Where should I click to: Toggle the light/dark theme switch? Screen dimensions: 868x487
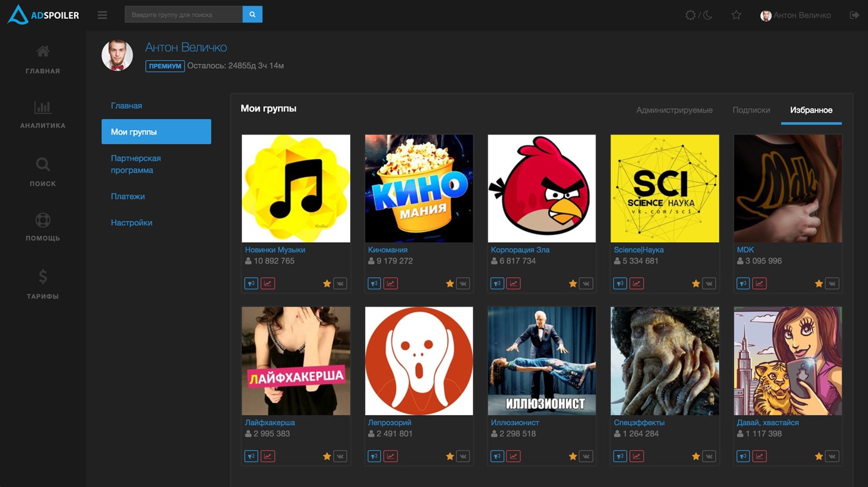699,15
